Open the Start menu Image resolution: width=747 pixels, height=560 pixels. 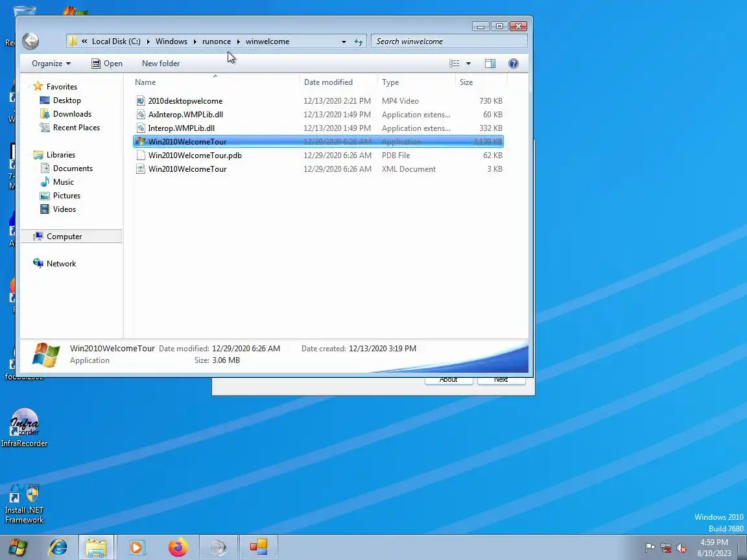point(18,548)
